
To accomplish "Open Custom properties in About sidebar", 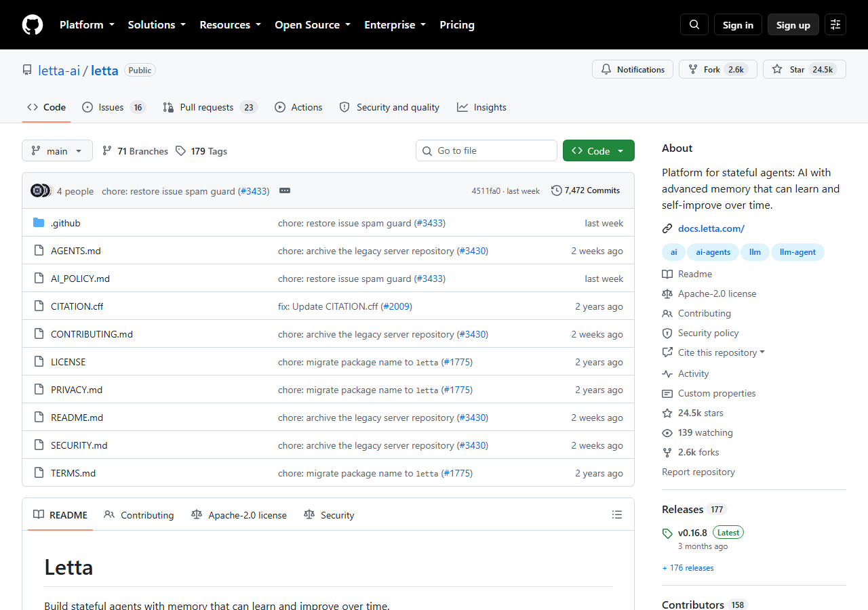I will [709, 393].
